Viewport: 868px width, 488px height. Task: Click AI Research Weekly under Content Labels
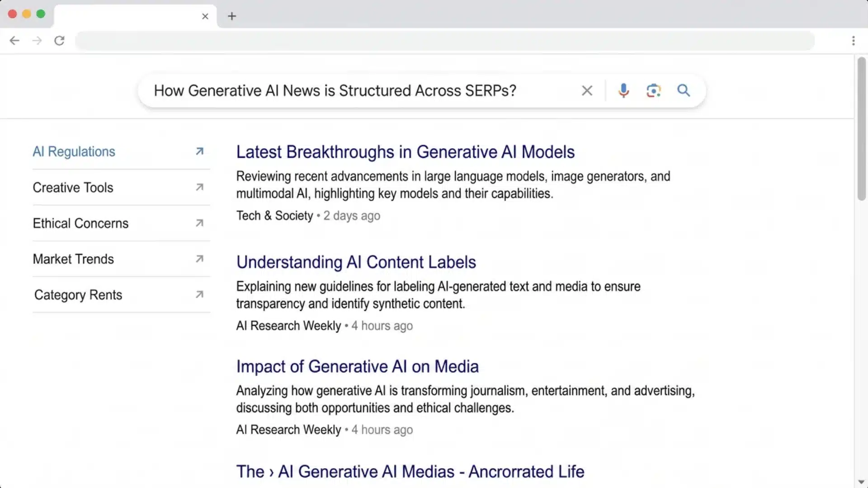(288, 326)
